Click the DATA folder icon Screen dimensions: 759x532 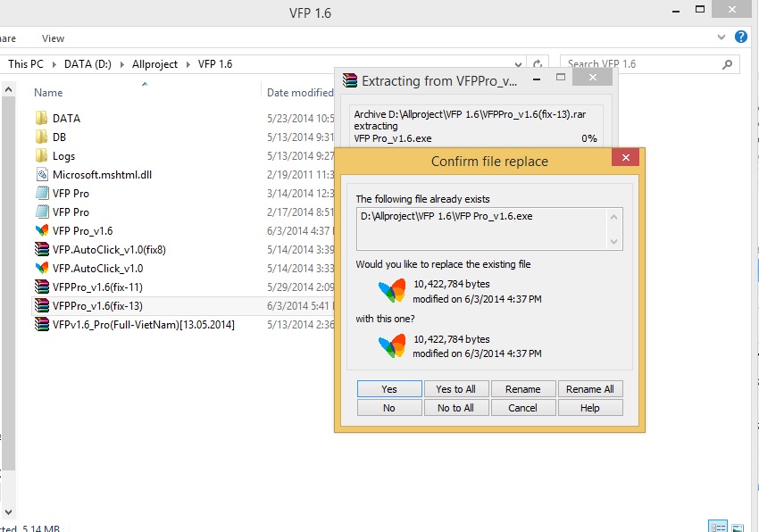click(42, 118)
